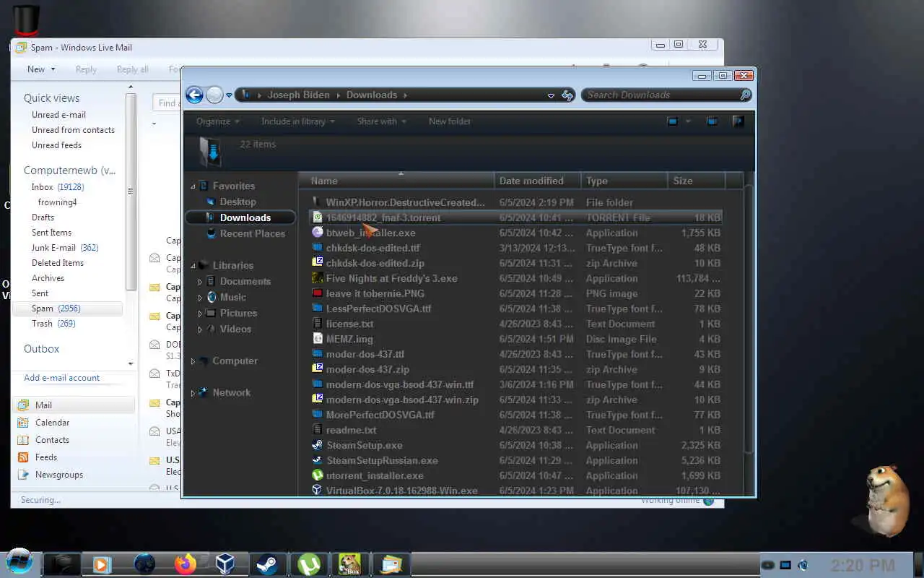Viewport: 924px width, 578px height.
Task: Click Reply all in Windows Live Mail
Action: pyautogui.click(x=132, y=69)
